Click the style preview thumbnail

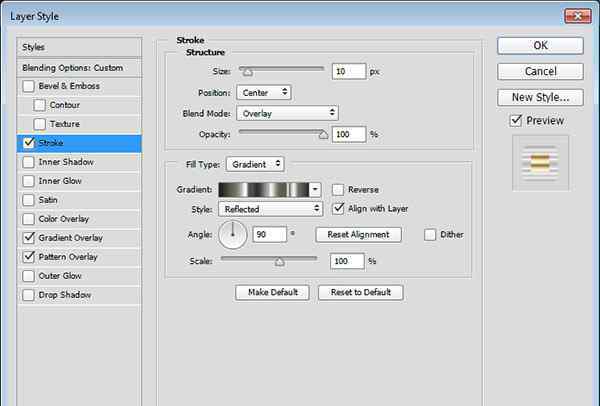(x=540, y=162)
